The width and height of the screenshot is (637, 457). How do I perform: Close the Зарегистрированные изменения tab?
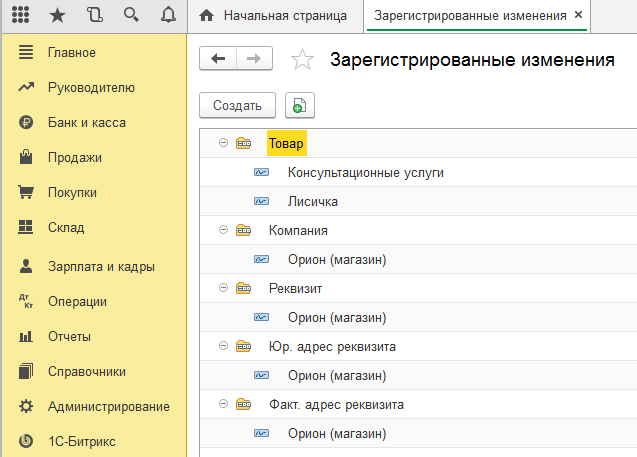click(x=578, y=15)
